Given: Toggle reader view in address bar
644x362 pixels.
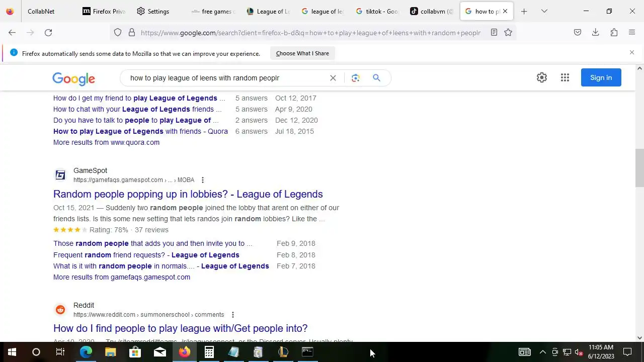Looking at the screenshot, I should tap(494, 33).
